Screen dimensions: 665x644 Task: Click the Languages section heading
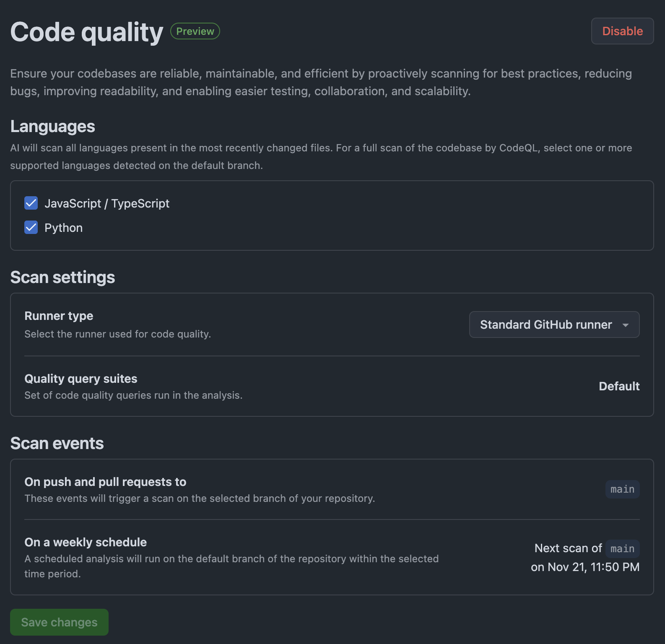coord(52,126)
